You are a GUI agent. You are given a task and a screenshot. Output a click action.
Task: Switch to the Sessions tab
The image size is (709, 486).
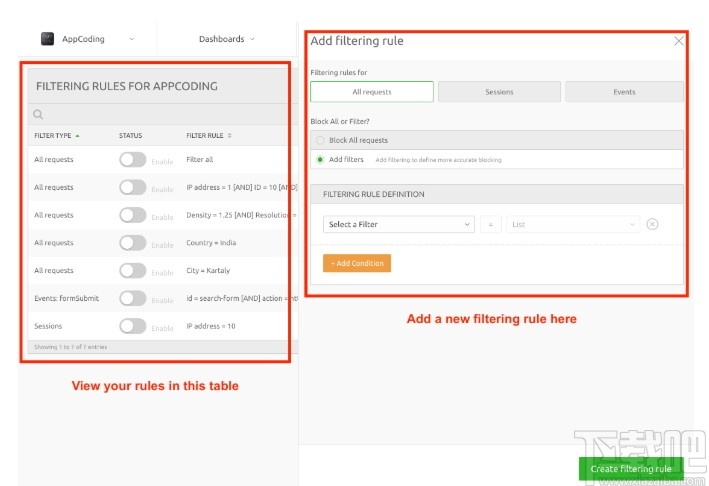click(499, 92)
